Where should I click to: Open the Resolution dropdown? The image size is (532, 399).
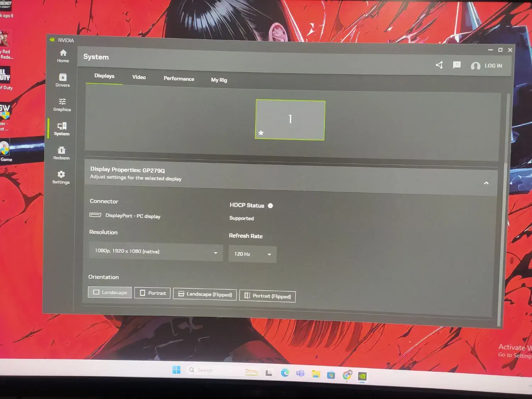point(156,252)
